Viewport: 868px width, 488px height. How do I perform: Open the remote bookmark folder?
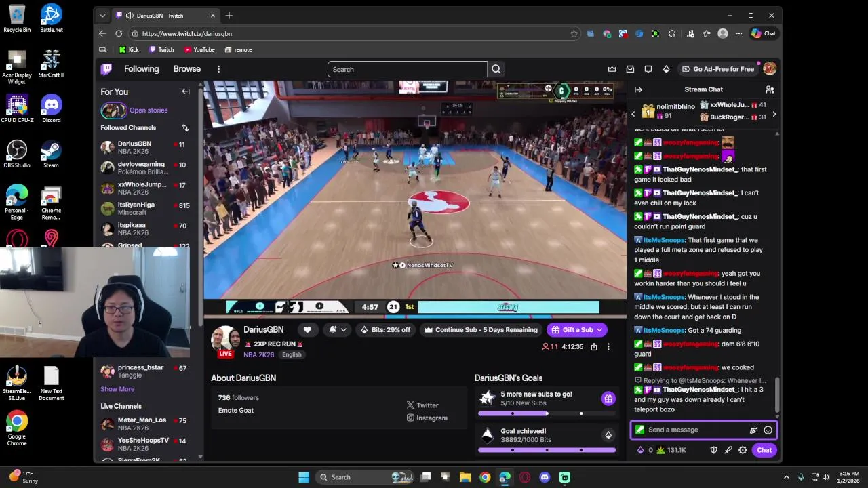point(238,49)
